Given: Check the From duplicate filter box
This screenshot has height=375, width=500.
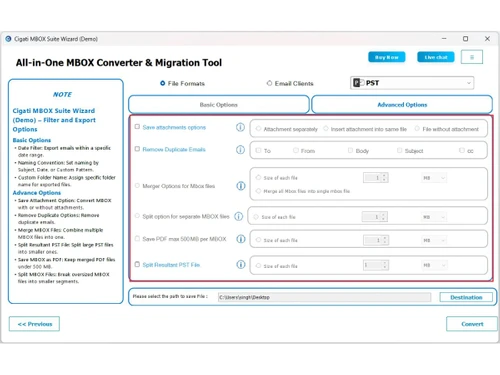Looking at the screenshot, I should pyautogui.click(x=296, y=150).
